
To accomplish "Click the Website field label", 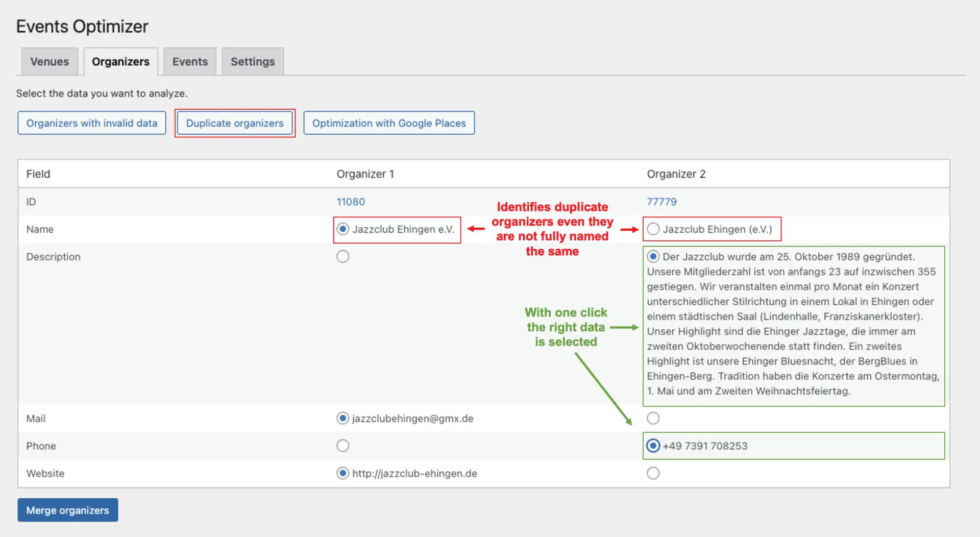I will coord(45,474).
